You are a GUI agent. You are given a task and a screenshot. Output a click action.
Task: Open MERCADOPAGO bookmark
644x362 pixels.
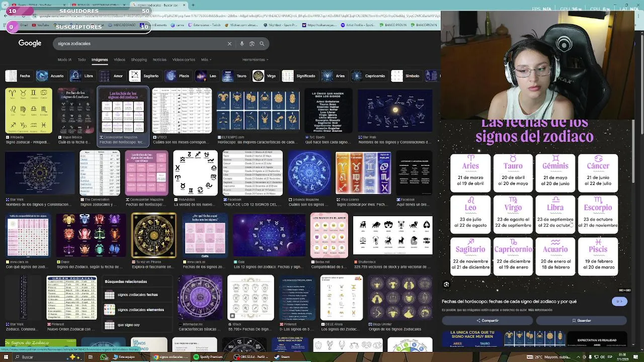122,25
